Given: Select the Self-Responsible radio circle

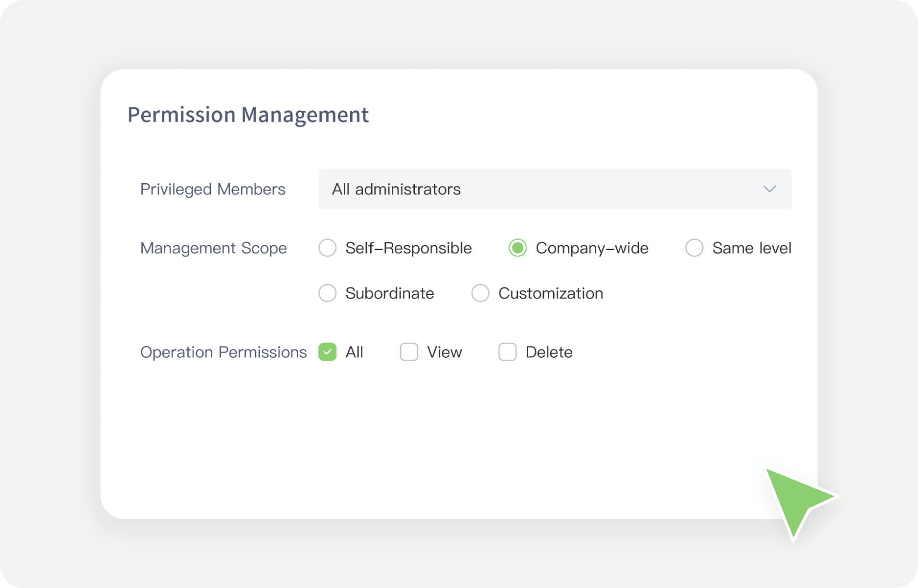Looking at the screenshot, I should coord(327,248).
